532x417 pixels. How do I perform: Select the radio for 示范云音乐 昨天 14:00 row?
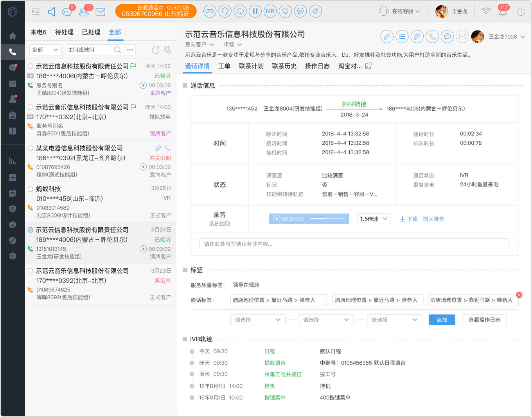(x=30, y=107)
